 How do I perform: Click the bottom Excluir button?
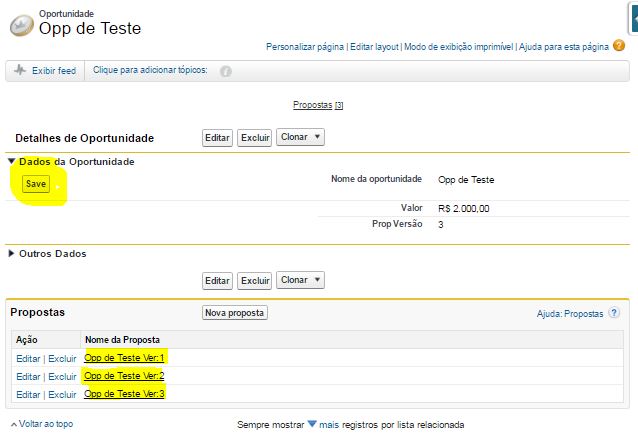pos(255,281)
